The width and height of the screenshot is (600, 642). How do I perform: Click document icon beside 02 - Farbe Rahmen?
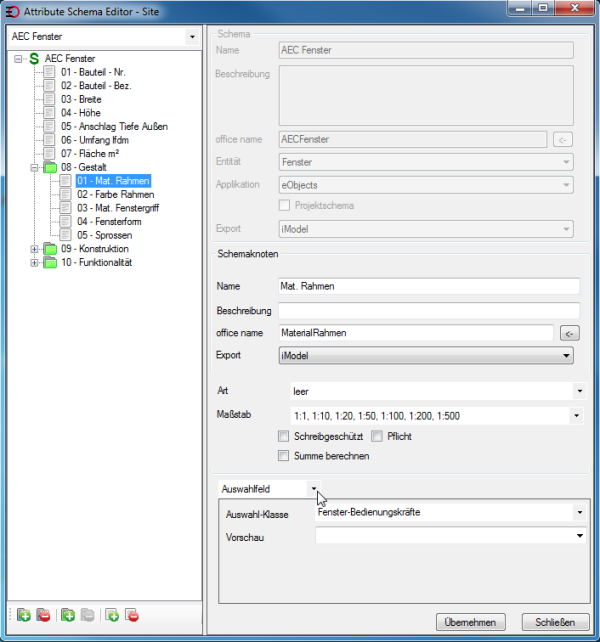[66, 194]
